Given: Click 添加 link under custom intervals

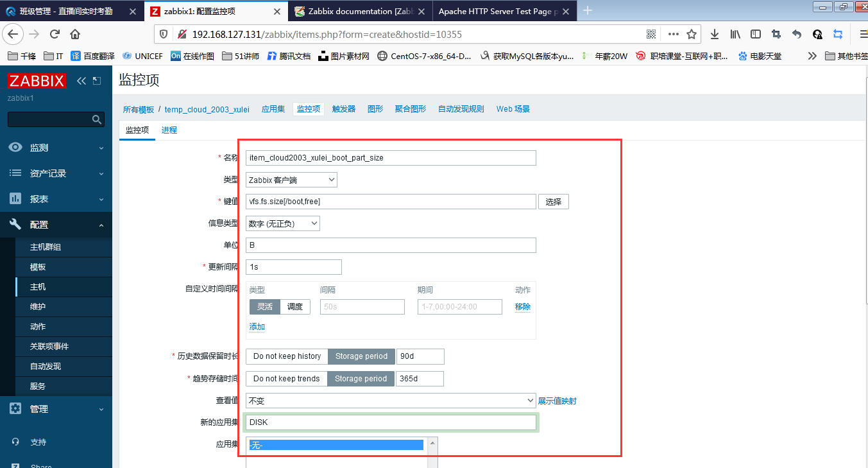Looking at the screenshot, I should tap(257, 327).
